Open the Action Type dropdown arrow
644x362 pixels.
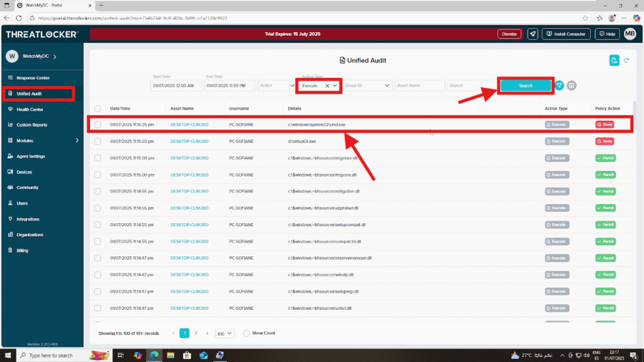tap(335, 85)
